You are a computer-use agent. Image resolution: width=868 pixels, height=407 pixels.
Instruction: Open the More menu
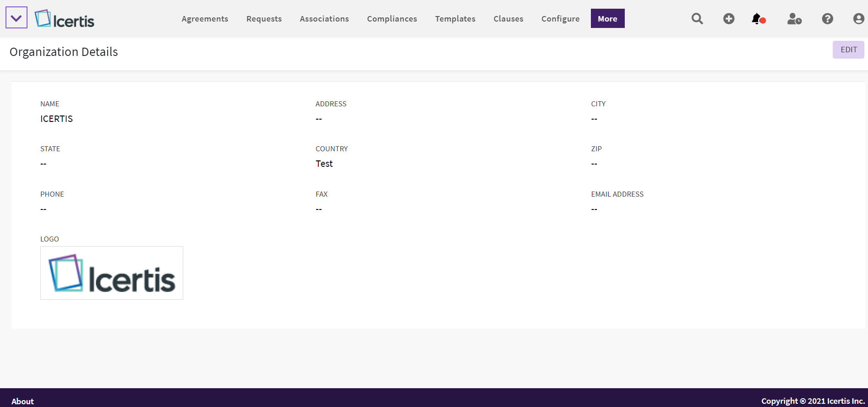(x=607, y=19)
